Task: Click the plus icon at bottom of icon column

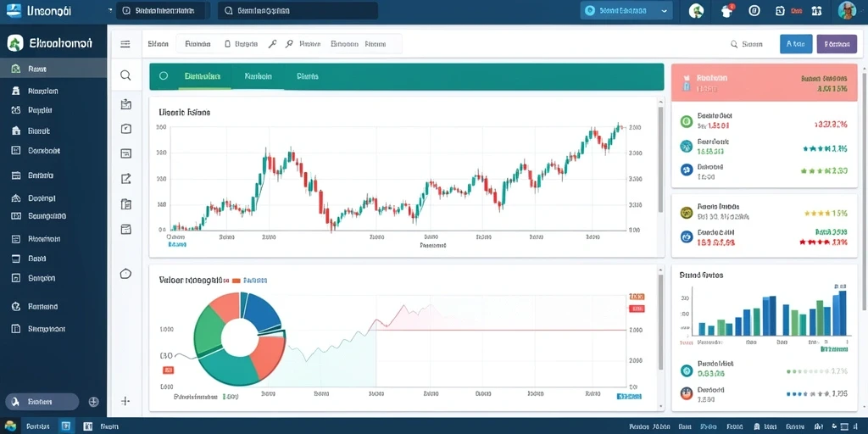Action: tap(125, 401)
